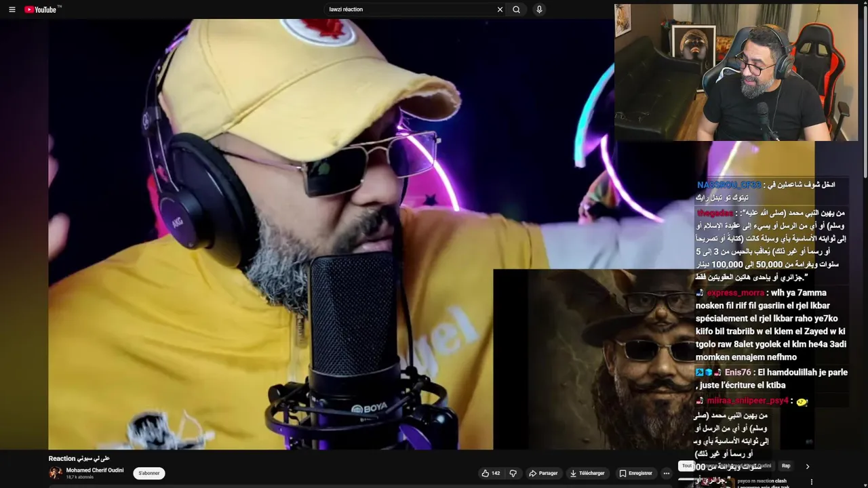
Task: Select the "Tout" filter chip
Action: click(x=686, y=466)
